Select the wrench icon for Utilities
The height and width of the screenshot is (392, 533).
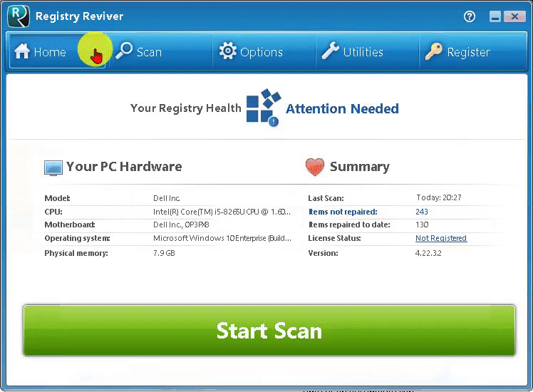[x=330, y=51]
